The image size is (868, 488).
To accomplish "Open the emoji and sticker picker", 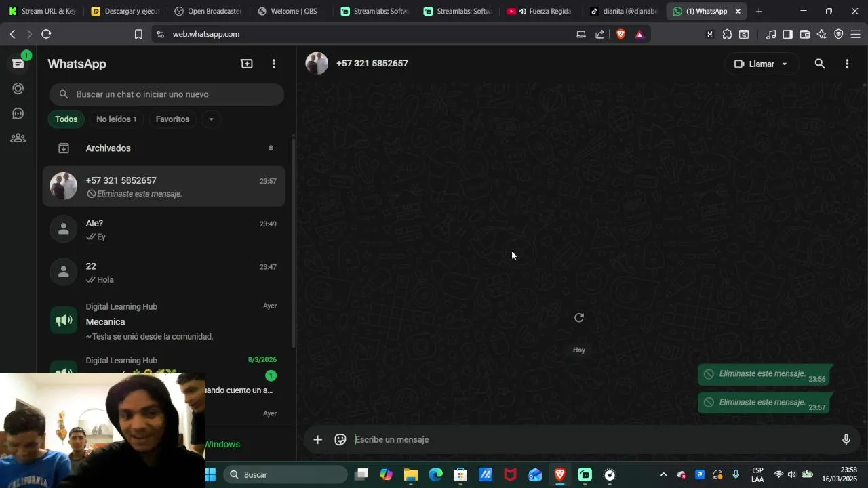I will (x=340, y=440).
